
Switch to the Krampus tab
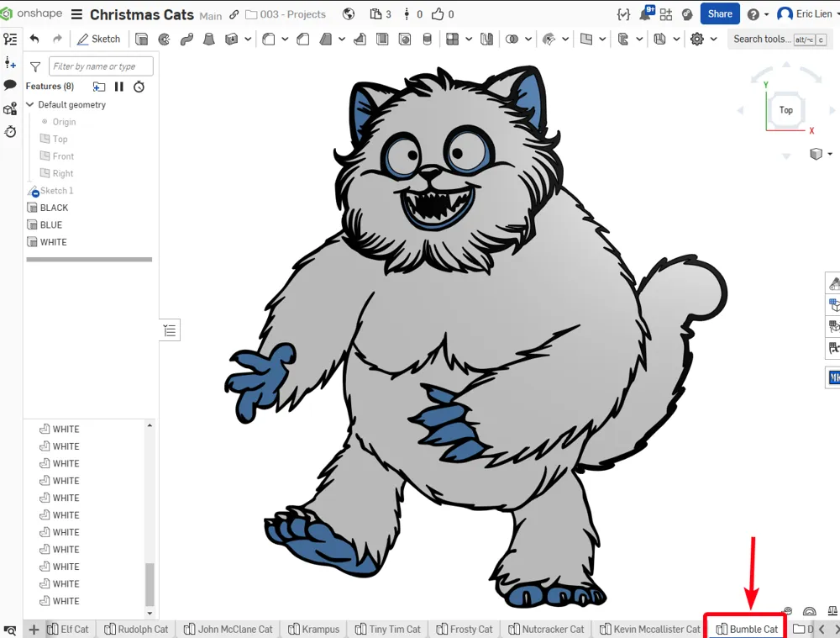coord(314,630)
